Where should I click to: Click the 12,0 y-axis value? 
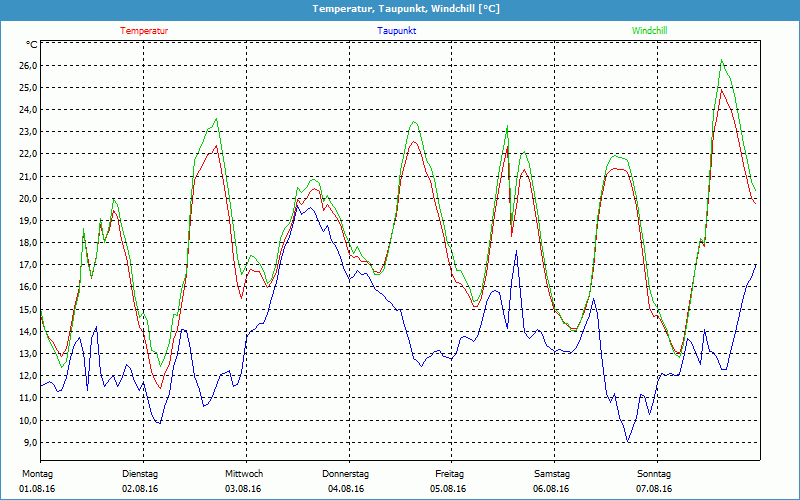pos(28,376)
